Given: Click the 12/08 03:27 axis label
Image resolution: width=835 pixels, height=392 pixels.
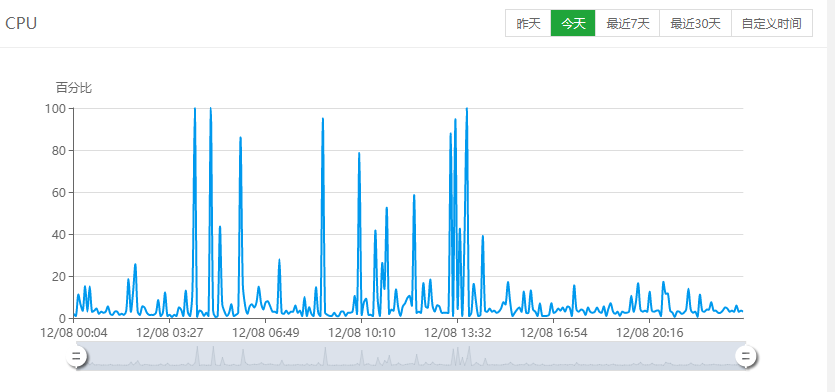Looking at the screenshot, I should pyautogui.click(x=169, y=333).
